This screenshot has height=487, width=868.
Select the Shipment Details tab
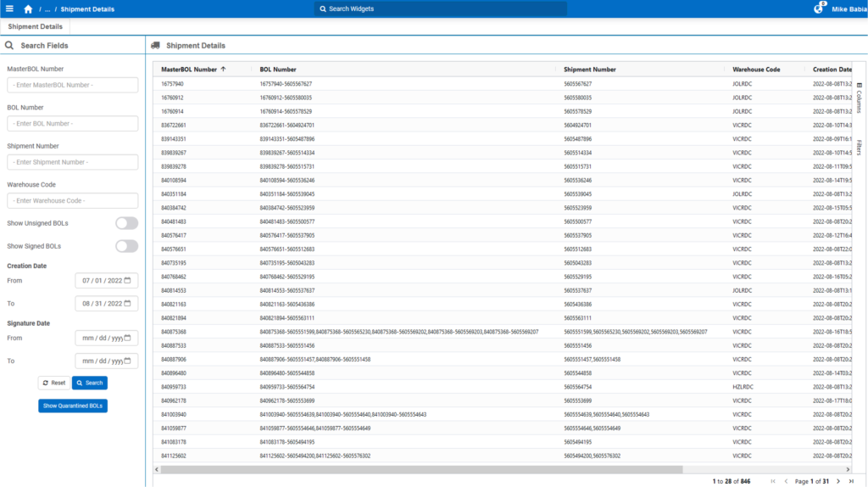point(36,26)
